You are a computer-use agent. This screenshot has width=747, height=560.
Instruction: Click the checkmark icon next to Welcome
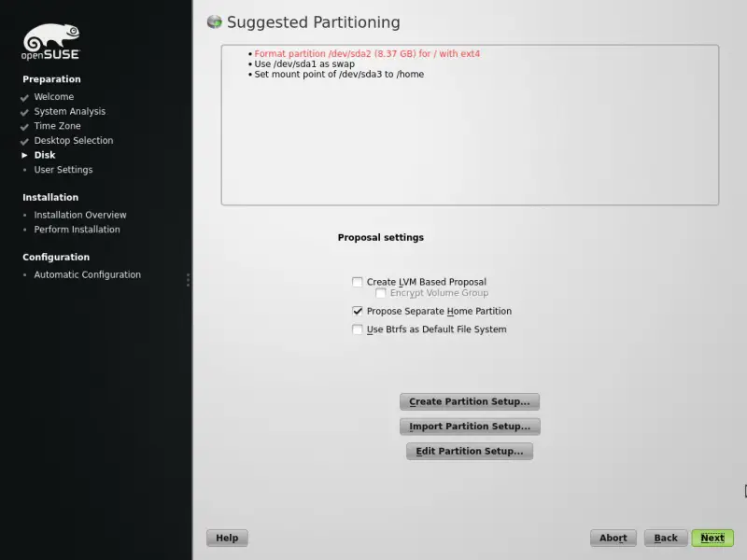tap(24, 98)
